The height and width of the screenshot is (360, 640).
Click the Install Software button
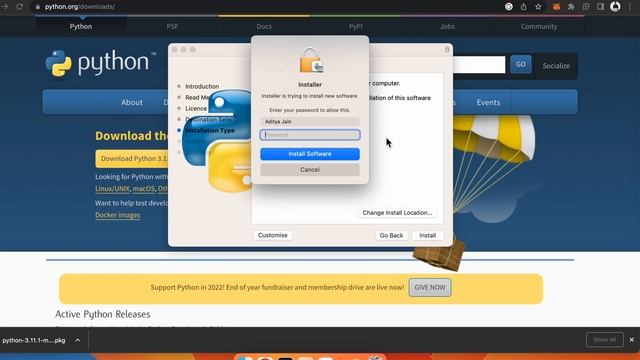point(310,154)
